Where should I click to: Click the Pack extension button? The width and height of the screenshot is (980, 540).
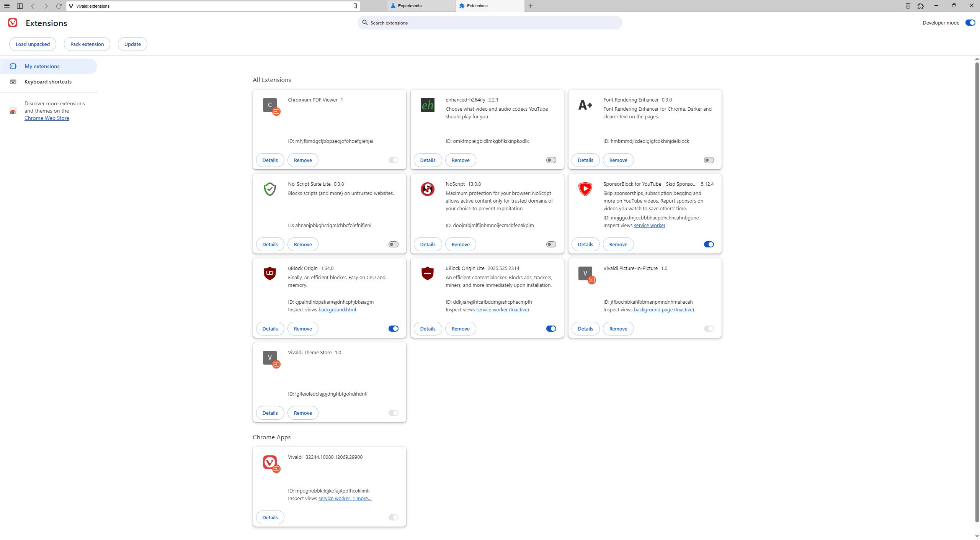pyautogui.click(x=87, y=44)
